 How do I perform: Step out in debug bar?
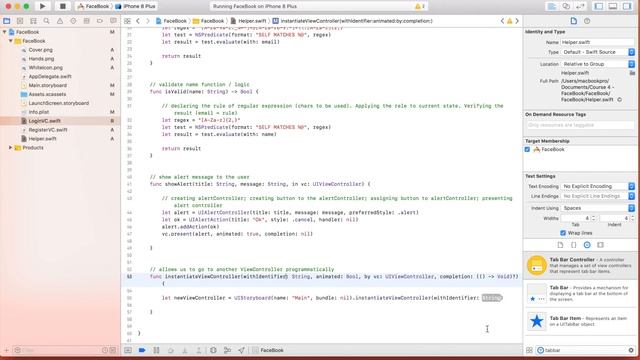(x=199, y=350)
